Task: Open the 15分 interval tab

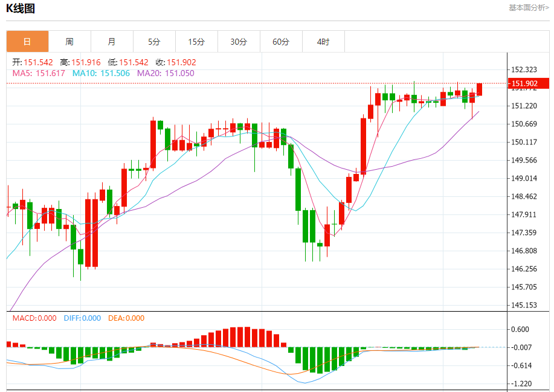Action: [x=196, y=42]
